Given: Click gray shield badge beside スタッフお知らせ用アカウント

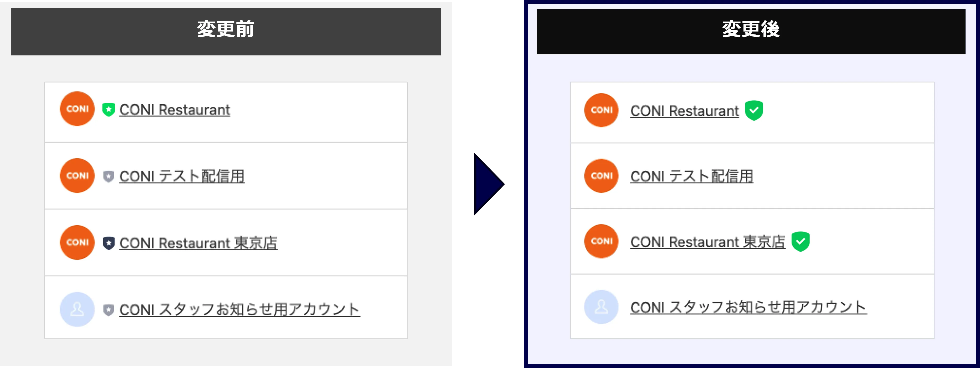Looking at the screenshot, I should [109, 310].
